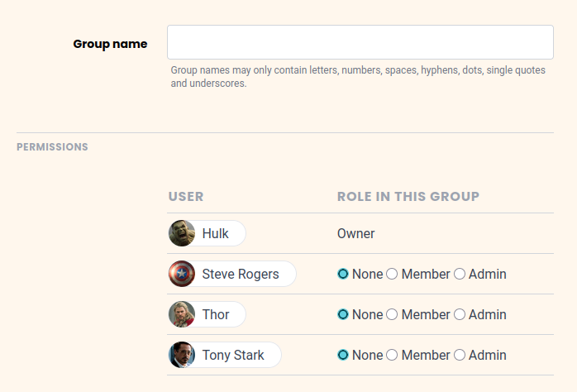Open the Tony Stark user name link
This screenshot has width=577, height=392.
pyautogui.click(x=233, y=355)
